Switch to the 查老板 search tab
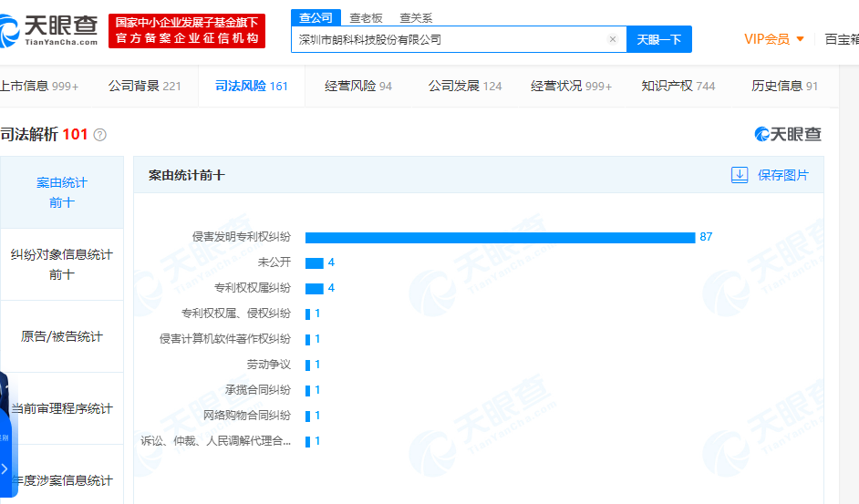This screenshot has height=504, width=859. pos(366,18)
